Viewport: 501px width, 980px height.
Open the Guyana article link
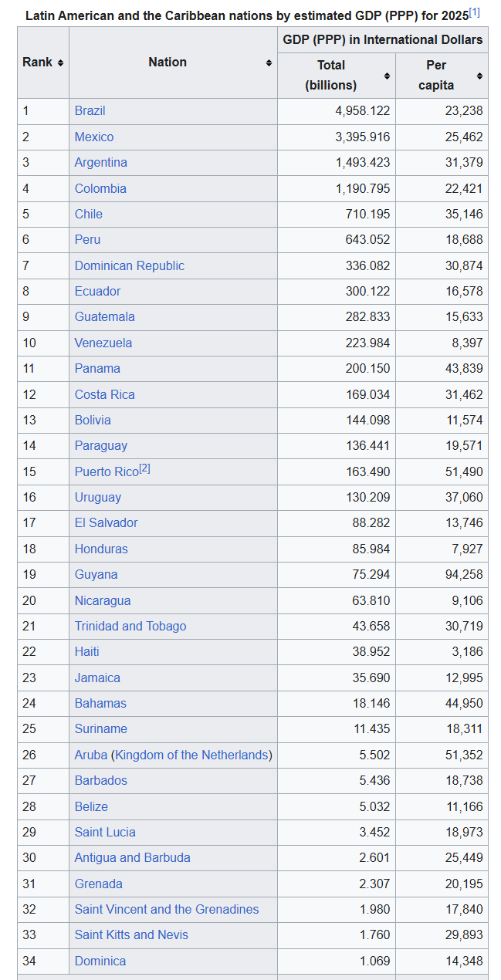96,575
